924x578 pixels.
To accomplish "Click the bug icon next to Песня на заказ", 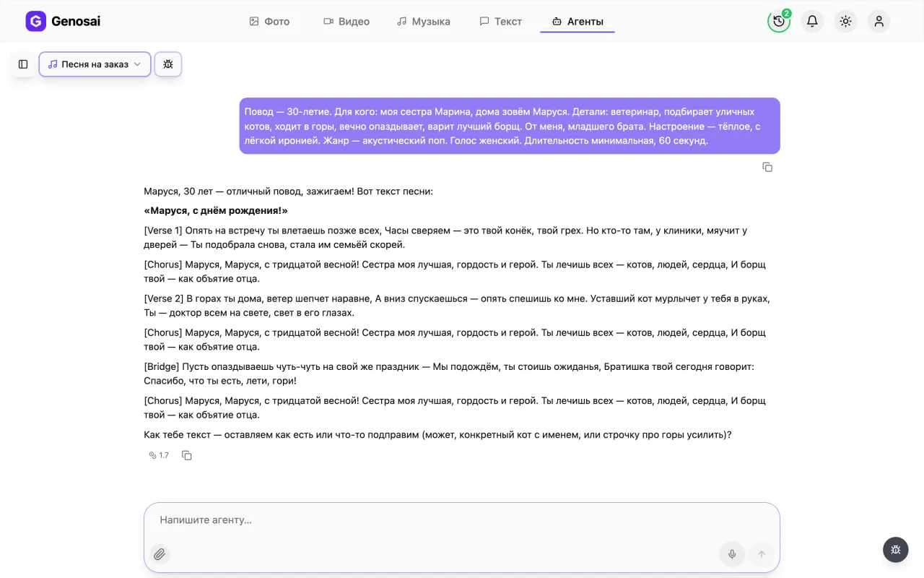I will coord(168,64).
